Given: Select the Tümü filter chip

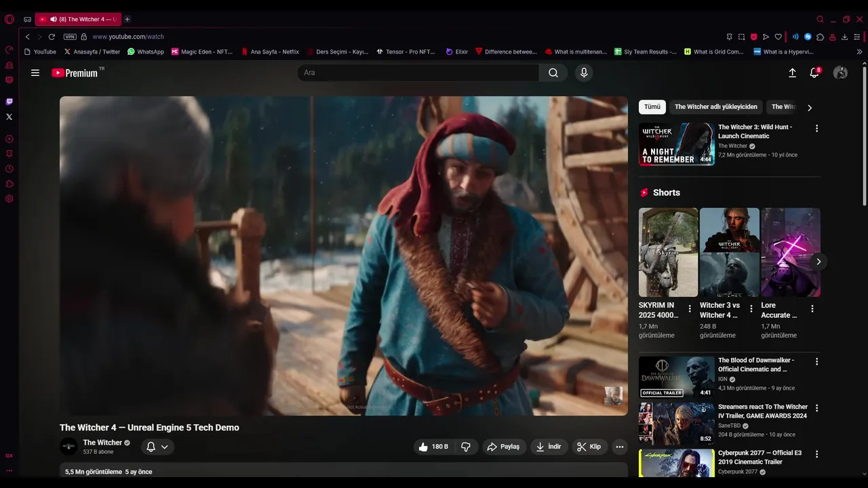Looking at the screenshot, I should coord(652,107).
